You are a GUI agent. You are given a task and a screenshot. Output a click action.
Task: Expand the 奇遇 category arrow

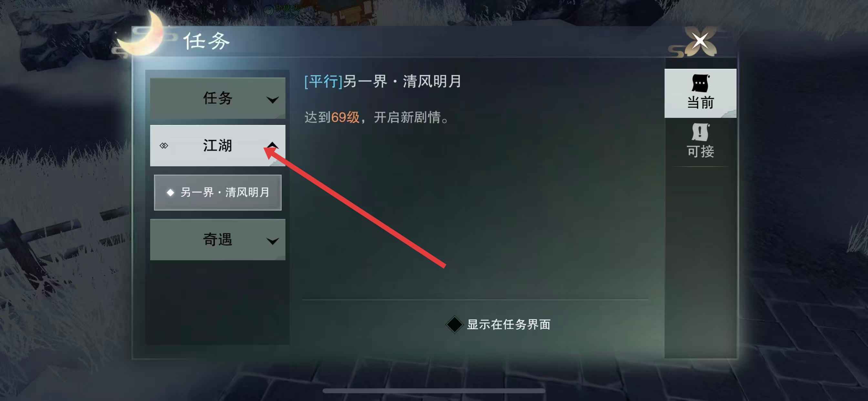pyautogui.click(x=272, y=241)
